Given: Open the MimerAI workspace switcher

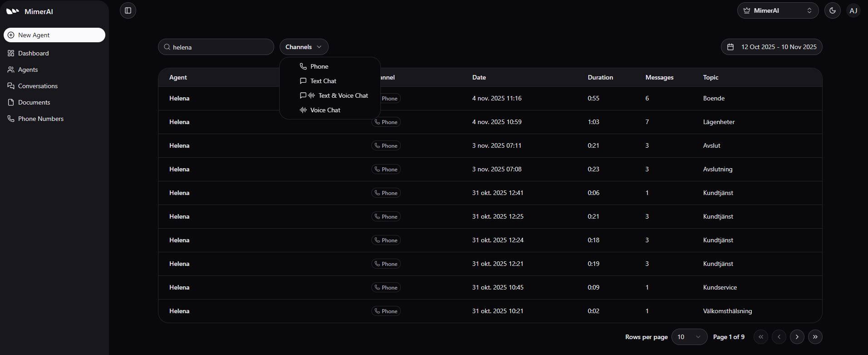Looking at the screenshot, I should pyautogui.click(x=778, y=10).
